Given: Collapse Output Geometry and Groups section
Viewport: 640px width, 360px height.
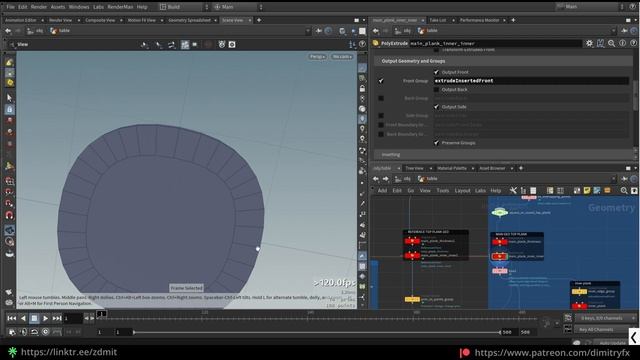Looking at the screenshot, I should 504,61.
